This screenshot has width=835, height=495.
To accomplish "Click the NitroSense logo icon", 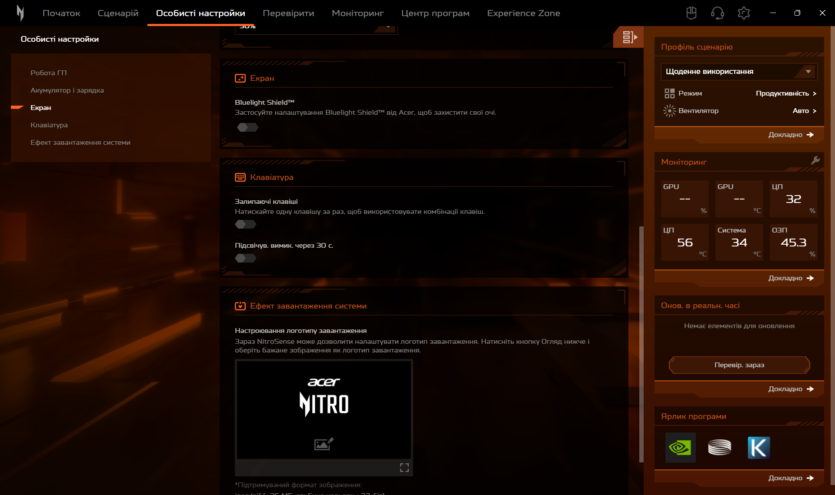I will (19, 13).
